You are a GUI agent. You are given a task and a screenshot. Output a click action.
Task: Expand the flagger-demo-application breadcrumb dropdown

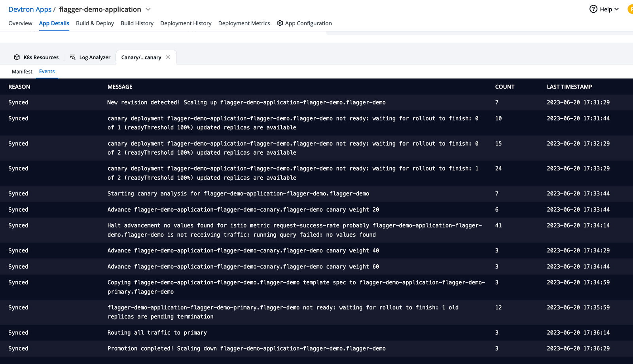pos(148,9)
